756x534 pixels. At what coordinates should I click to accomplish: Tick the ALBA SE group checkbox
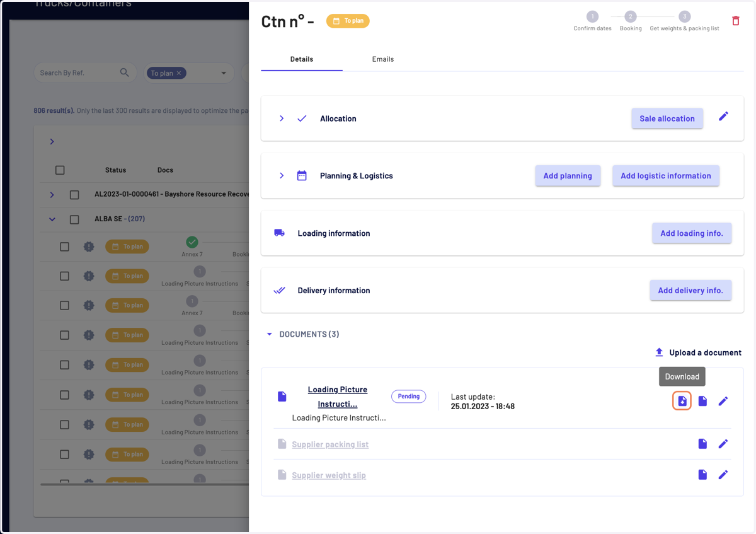pos(74,219)
